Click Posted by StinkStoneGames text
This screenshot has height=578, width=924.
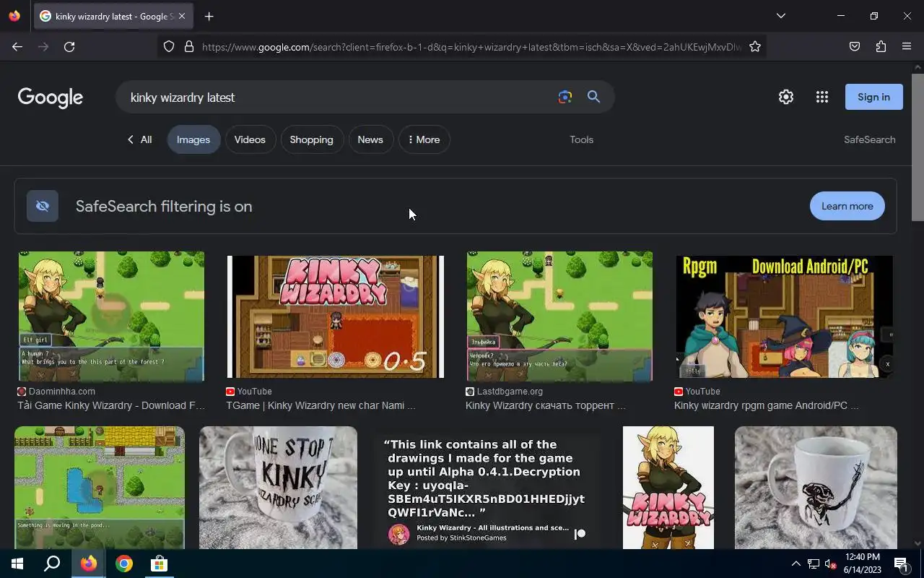coord(461,538)
